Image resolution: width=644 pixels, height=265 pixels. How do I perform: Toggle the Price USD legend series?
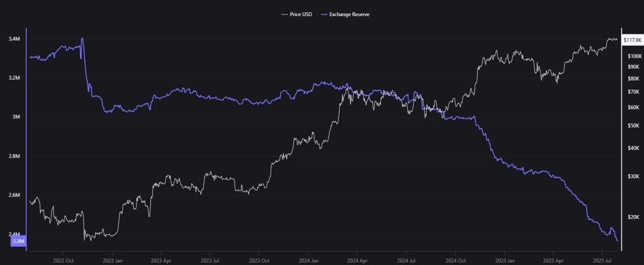[297, 14]
